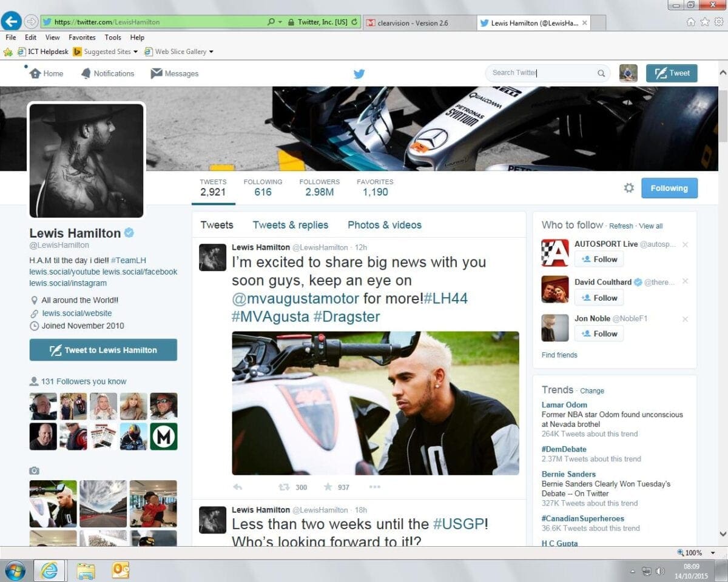Click the Tweet compose button
This screenshot has width=728, height=582.
coord(672,73)
